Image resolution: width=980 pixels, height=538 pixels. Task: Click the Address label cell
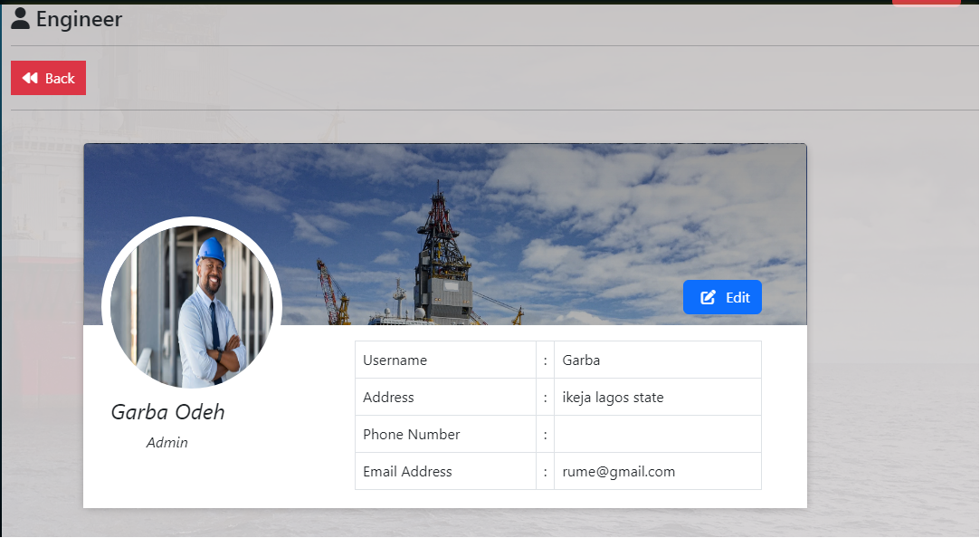coord(445,397)
